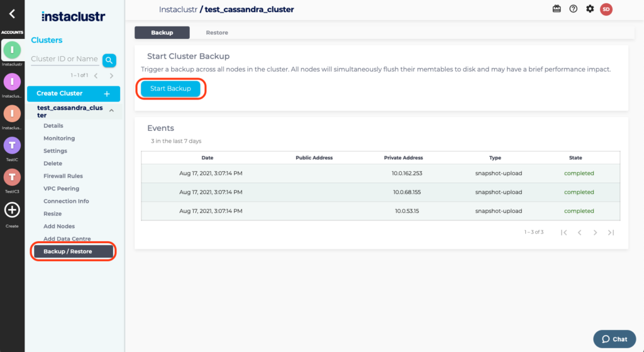The height and width of the screenshot is (352, 644).
Task: Click the Create account plus icon
Action: tap(12, 210)
